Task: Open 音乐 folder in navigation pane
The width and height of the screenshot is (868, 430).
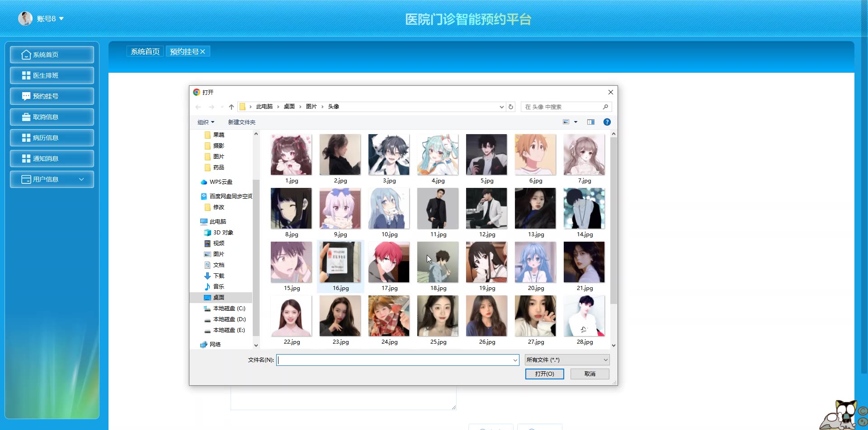Action: coord(214,287)
